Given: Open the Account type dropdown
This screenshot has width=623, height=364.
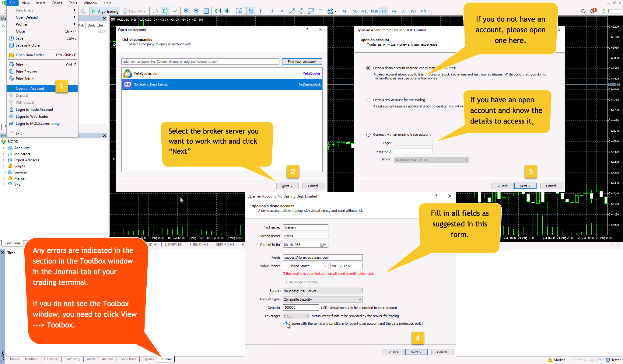Looking at the screenshot, I should (x=323, y=299).
